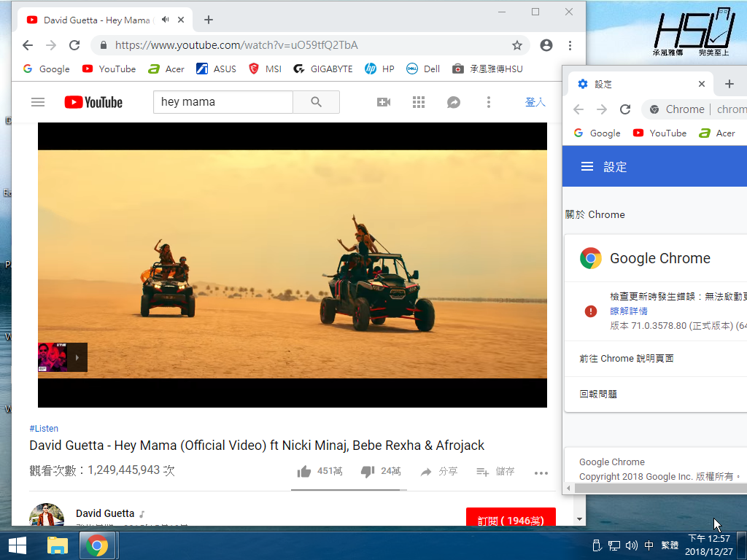Open the Acer bookmark in YouTube window
This screenshot has height=560, width=747.
[x=166, y=69]
